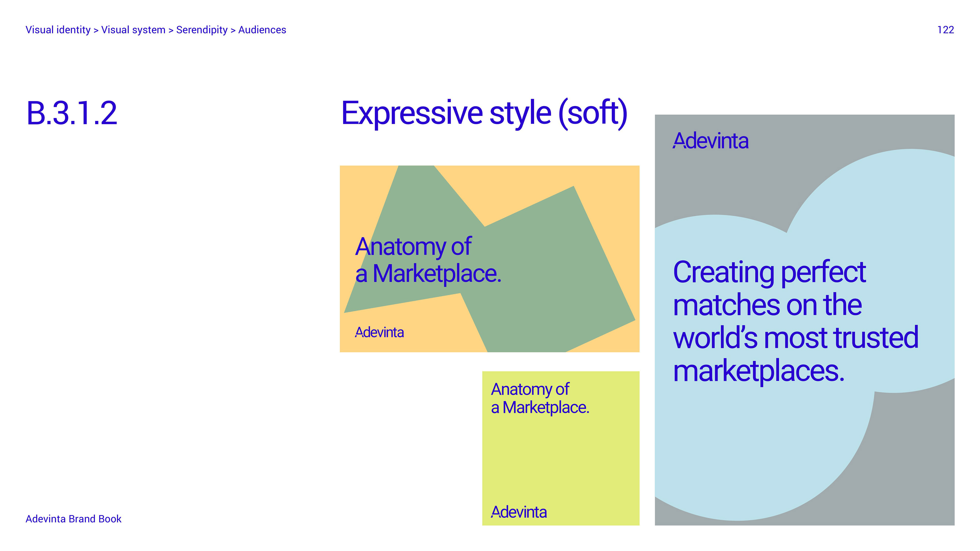This screenshot has height=551, width=980.
Task: Click the Adevinta logo on grey poster
Action: click(x=710, y=141)
